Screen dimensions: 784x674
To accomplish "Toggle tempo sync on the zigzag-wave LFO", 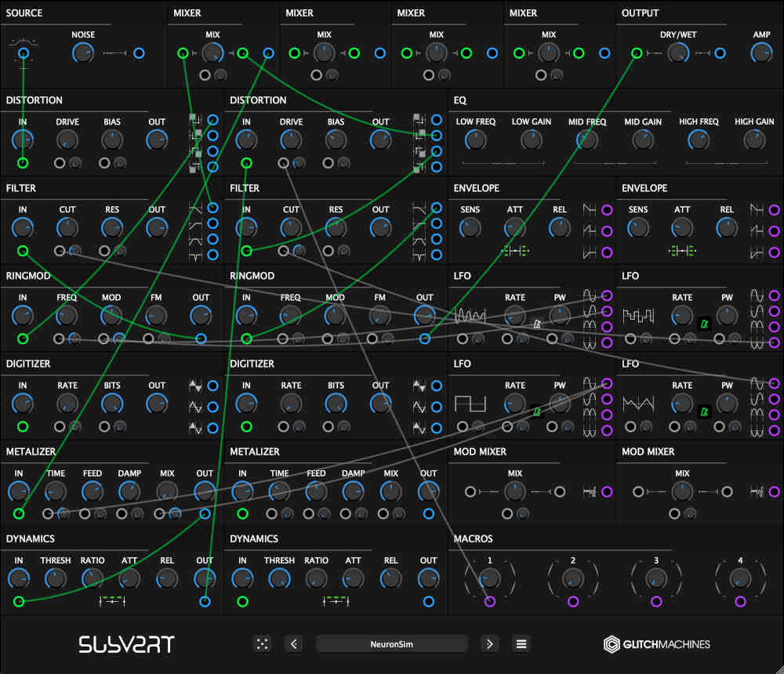I will [x=705, y=411].
